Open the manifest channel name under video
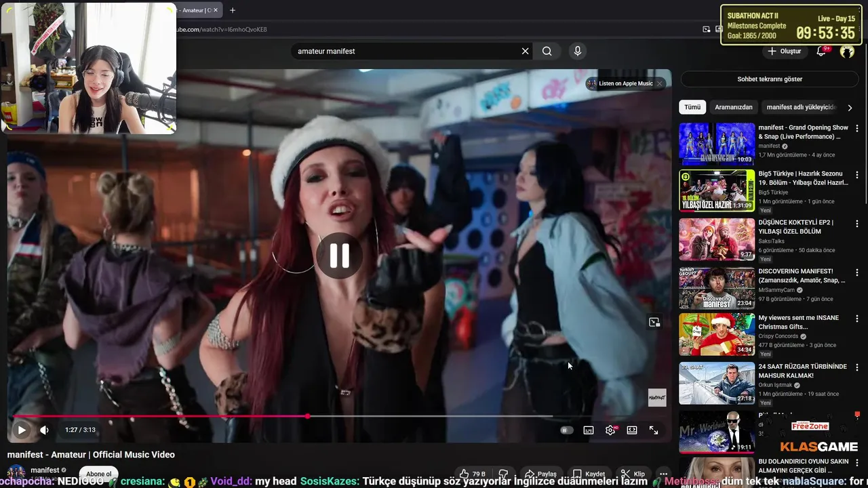 click(45, 470)
